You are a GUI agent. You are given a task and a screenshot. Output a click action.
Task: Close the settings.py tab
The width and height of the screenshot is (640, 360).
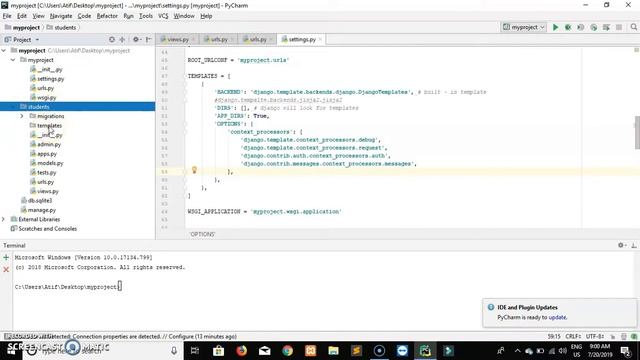point(320,40)
